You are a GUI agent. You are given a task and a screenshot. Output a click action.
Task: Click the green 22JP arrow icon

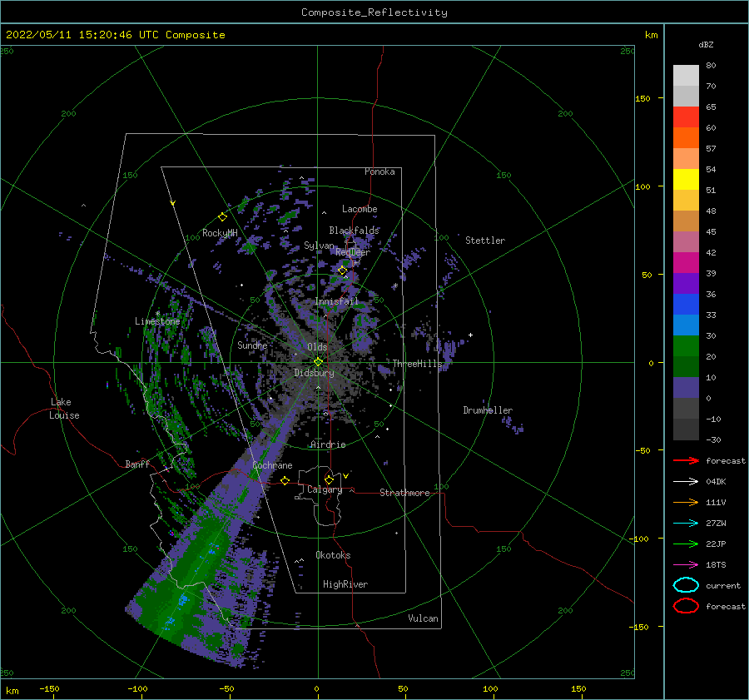coord(686,544)
